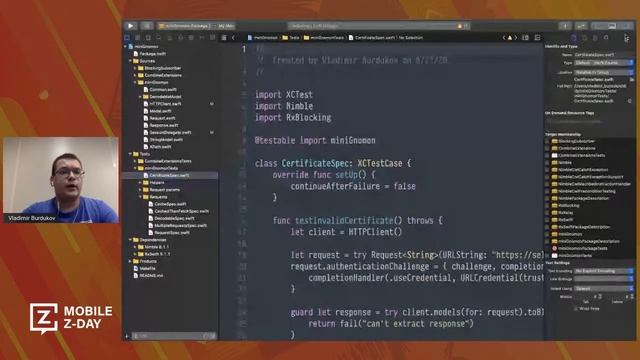Stop the running task in the toolbar

(147, 26)
